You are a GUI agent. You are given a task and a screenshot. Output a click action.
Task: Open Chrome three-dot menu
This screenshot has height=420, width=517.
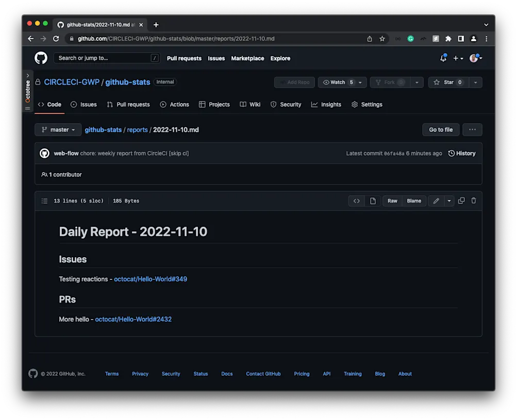point(487,39)
